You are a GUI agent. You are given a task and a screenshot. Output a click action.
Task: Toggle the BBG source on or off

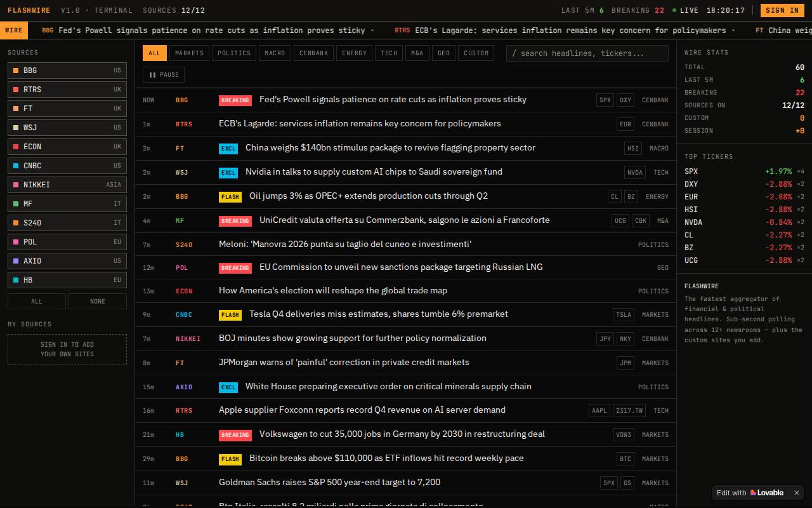click(x=67, y=70)
